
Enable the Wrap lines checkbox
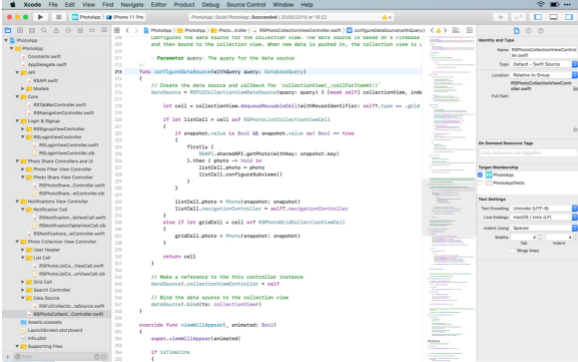[512, 251]
